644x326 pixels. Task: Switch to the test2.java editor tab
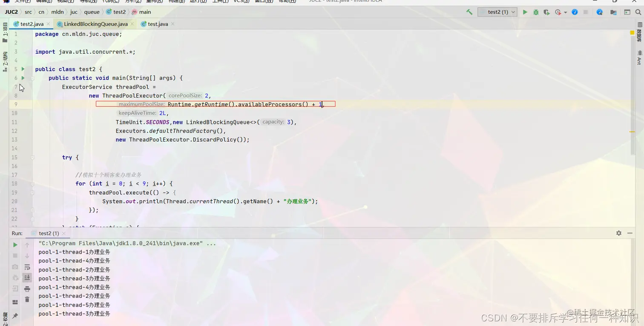32,24
